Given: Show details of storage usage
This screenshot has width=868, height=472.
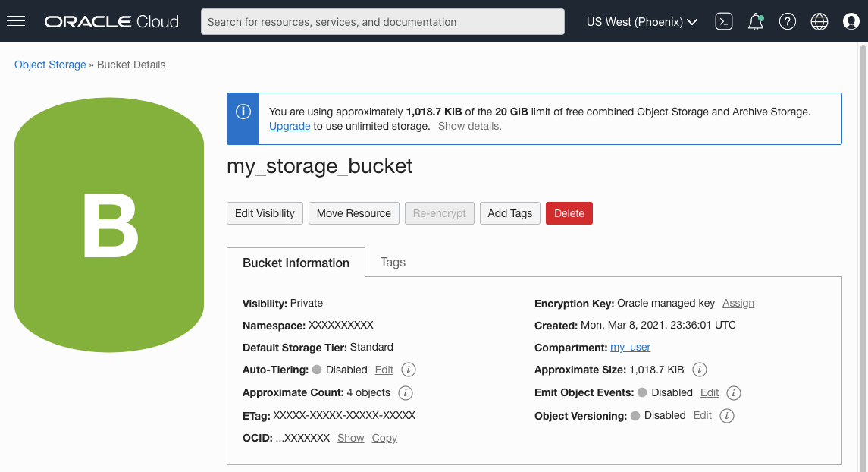Looking at the screenshot, I should coord(469,126).
